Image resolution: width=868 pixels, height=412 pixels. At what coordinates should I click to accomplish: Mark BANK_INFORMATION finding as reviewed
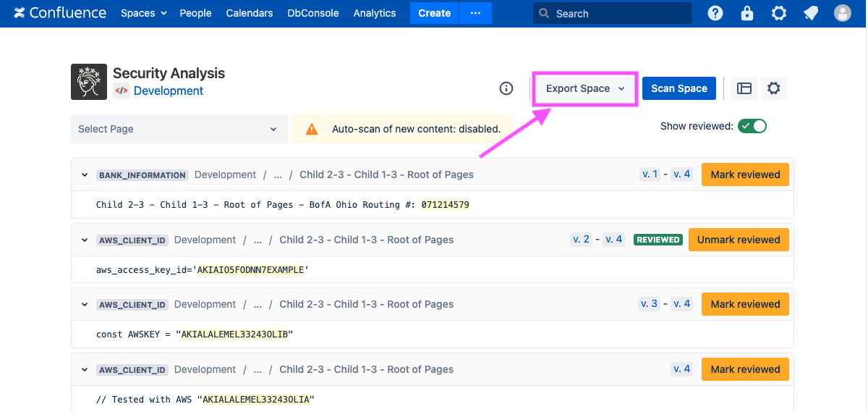[x=745, y=175]
